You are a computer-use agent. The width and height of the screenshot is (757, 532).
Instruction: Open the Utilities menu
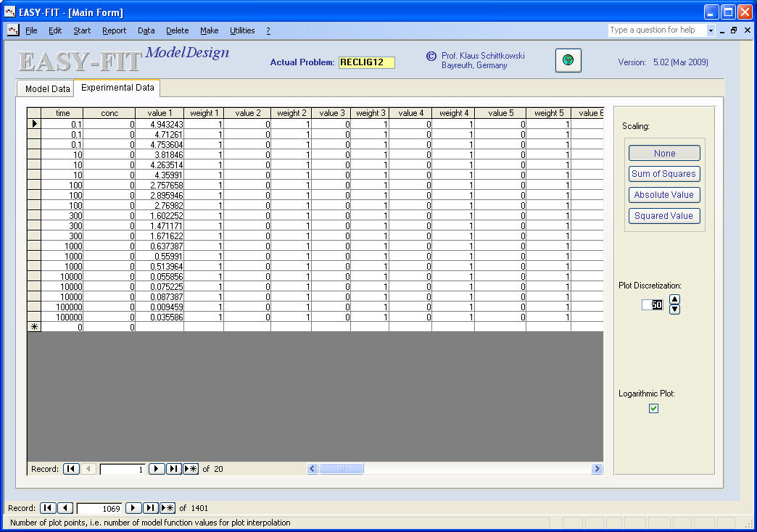(x=242, y=30)
